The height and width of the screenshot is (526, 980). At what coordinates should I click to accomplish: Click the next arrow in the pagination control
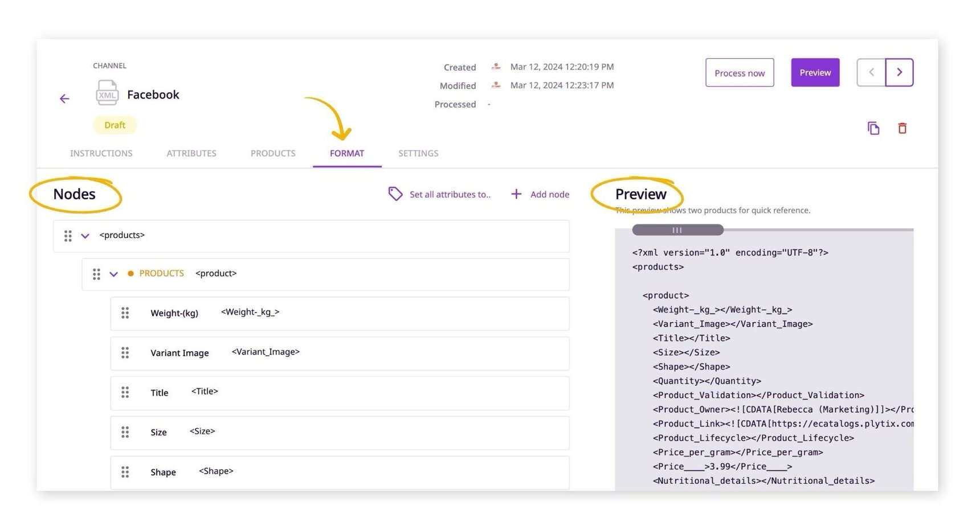tap(899, 72)
